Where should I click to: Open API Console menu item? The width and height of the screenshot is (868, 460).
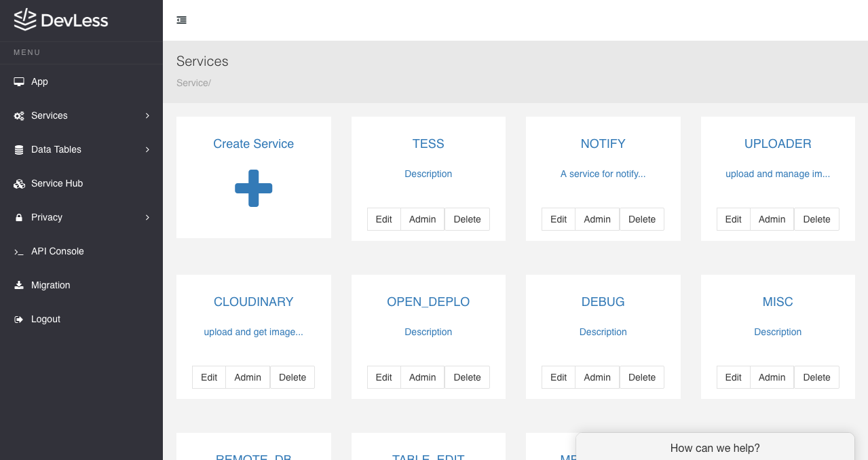click(81, 251)
